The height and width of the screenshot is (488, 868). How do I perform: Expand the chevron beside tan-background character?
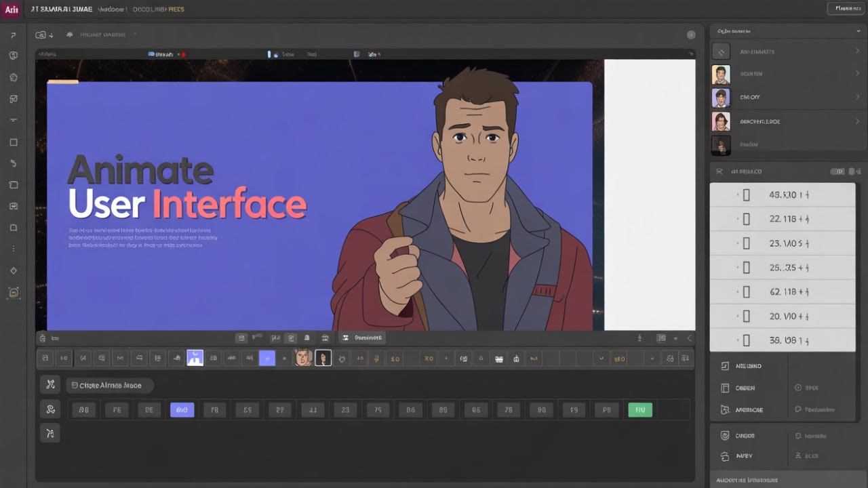pos(858,74)
